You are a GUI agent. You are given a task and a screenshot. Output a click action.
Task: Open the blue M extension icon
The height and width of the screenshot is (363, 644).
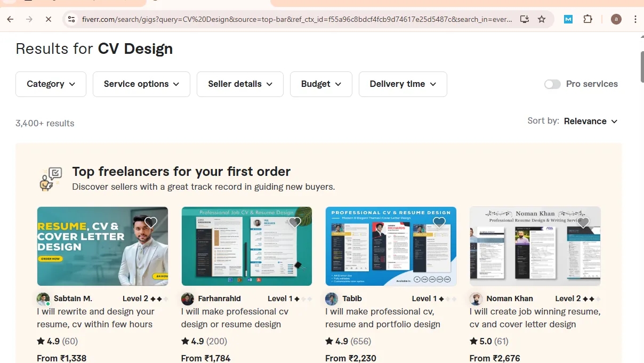pos(568,19)
